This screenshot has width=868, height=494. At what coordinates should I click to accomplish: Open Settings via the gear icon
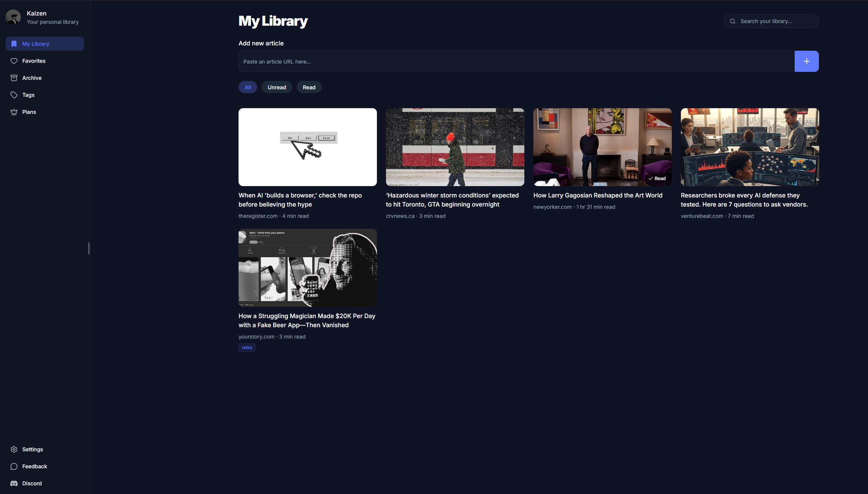[x=14, y=449]
